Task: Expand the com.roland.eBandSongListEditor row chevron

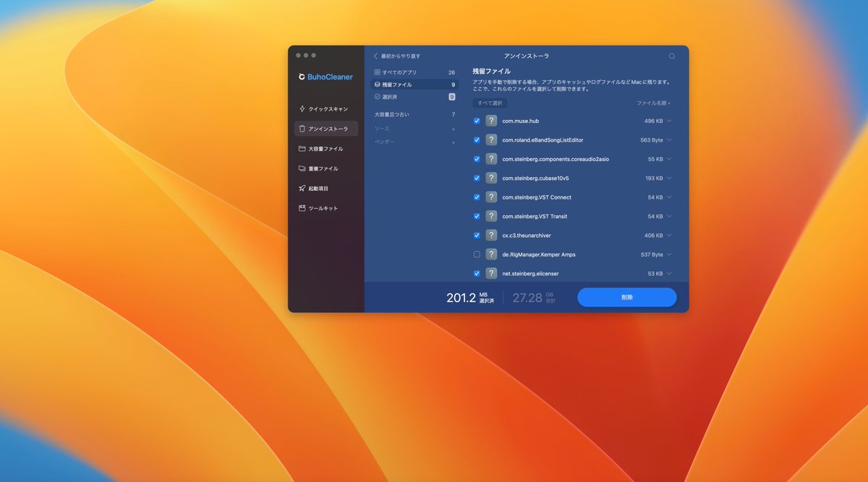Action: (670, 140)
